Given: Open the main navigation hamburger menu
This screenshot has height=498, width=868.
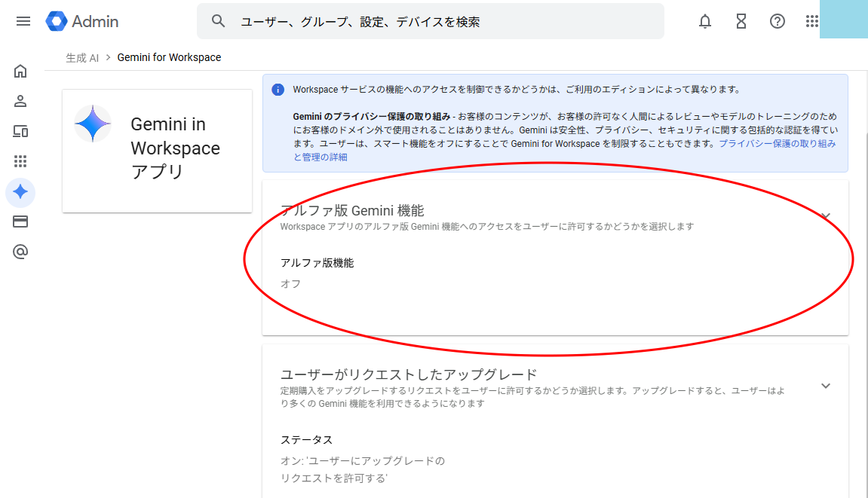Looking at the screenshot, I should click(23, 21).
